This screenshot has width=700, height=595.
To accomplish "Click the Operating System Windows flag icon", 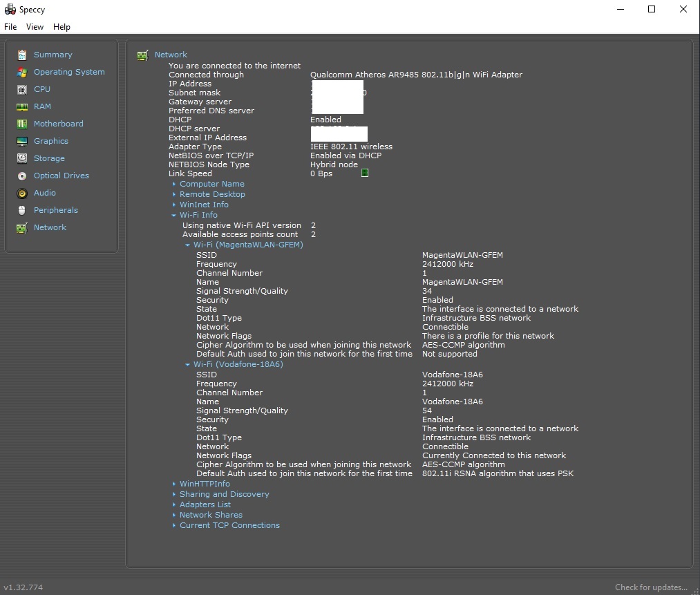I will 22,73.
